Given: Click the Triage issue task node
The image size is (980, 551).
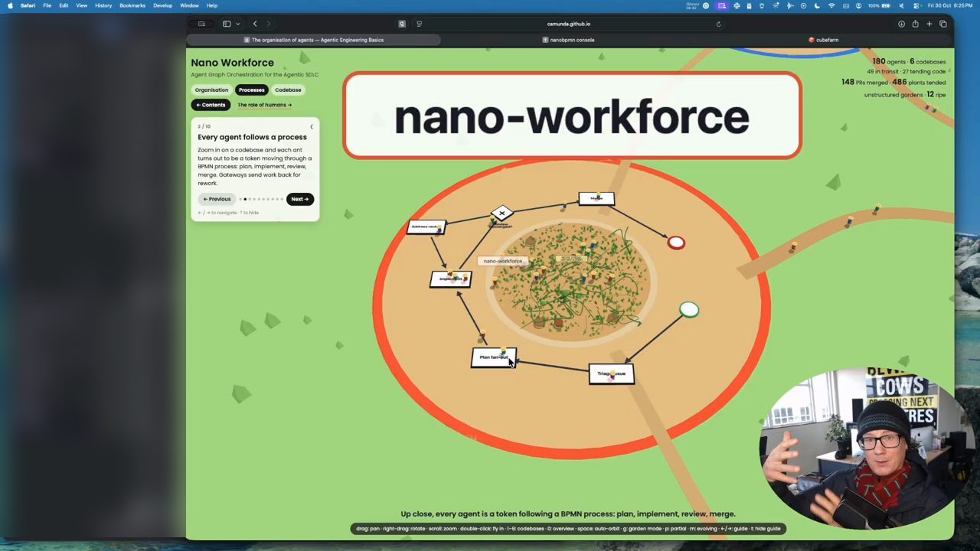Looking at the screenshot, I should click(611, 373).
